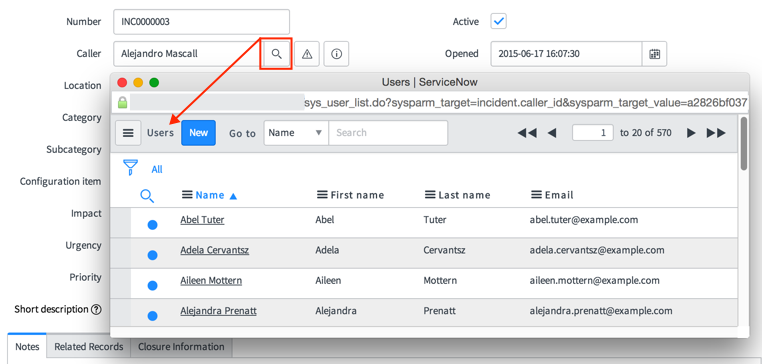This screenshot has width=762, height=364.
Task: Click the Mottern last name cell
Action: click(441, 280)
